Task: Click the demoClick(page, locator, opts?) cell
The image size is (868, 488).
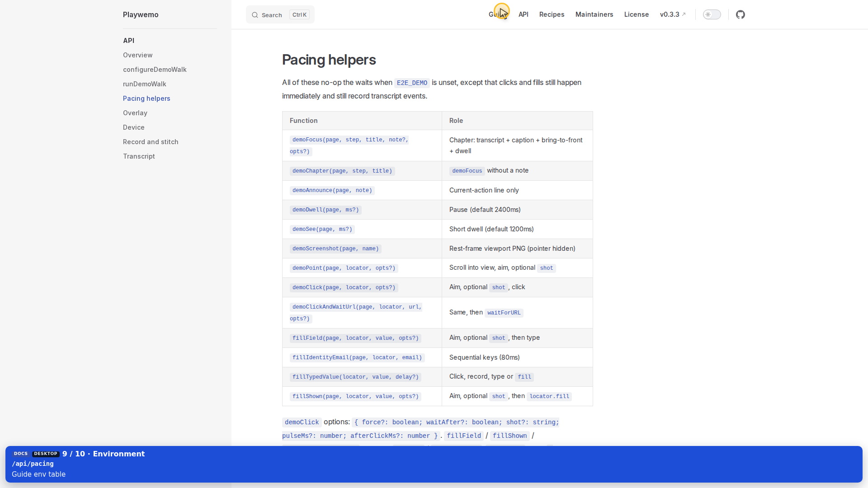Action: click(362, 287)
